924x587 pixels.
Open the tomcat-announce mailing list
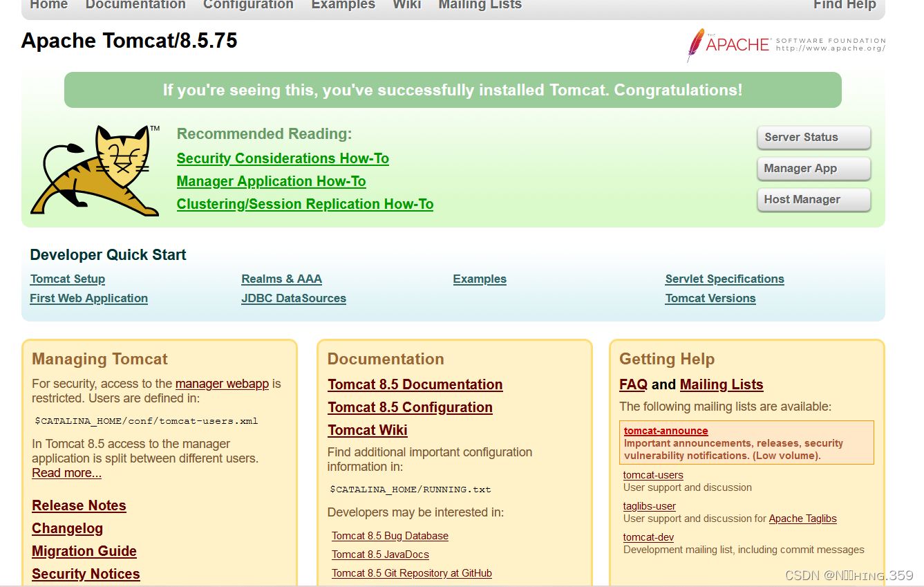pos(666,430)
